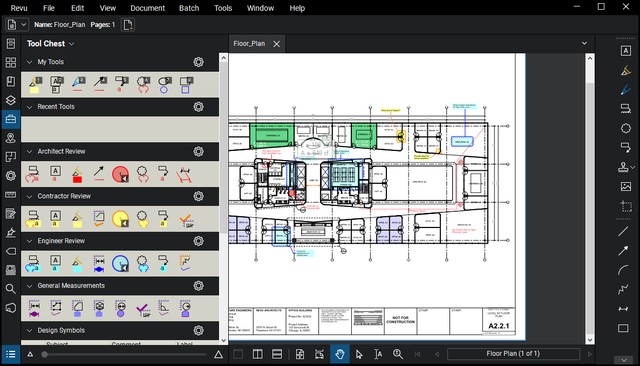This screenshot has height=366, width=640.
Task: Select the Rectangle tool in right toolbar
Action: click(x=623, y=328)
